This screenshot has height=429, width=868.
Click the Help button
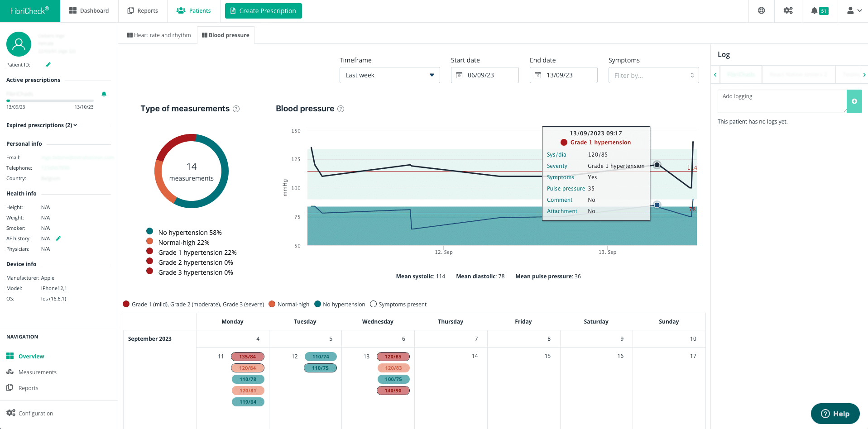(835, 414)
